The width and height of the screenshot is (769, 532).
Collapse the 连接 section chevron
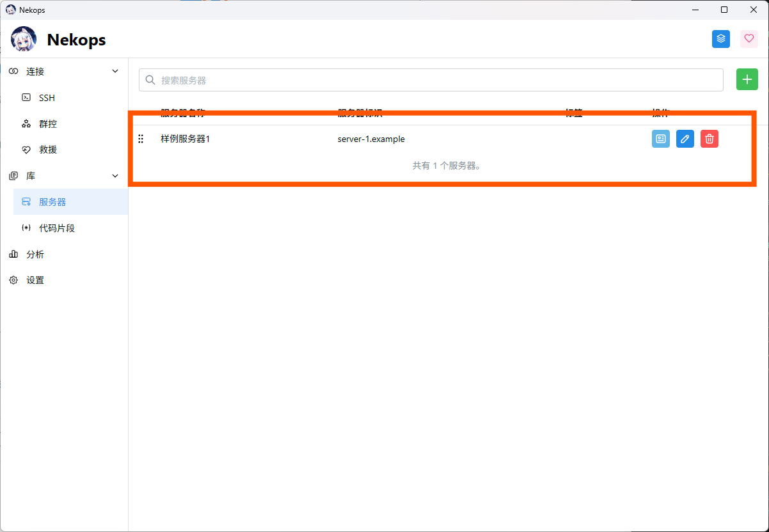click(x=115, y=72)
